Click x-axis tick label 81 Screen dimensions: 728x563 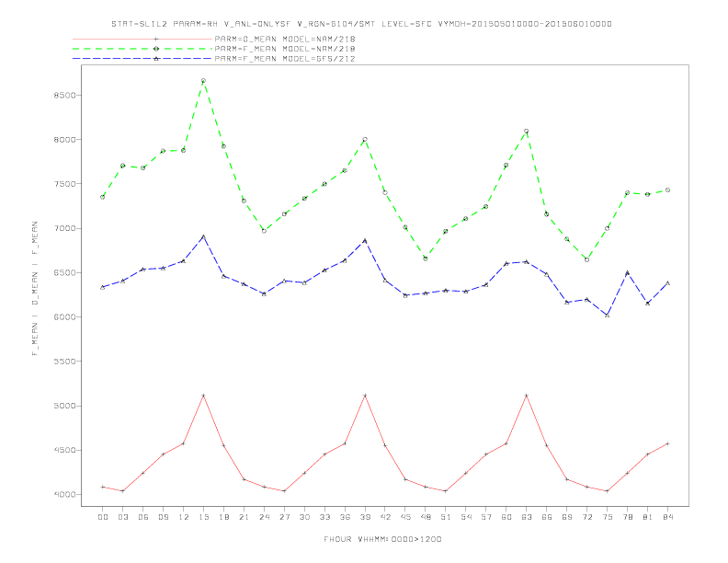point(647,517)
